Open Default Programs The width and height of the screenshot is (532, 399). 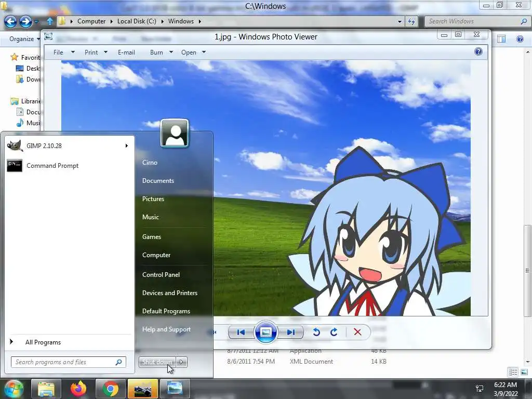166,311
